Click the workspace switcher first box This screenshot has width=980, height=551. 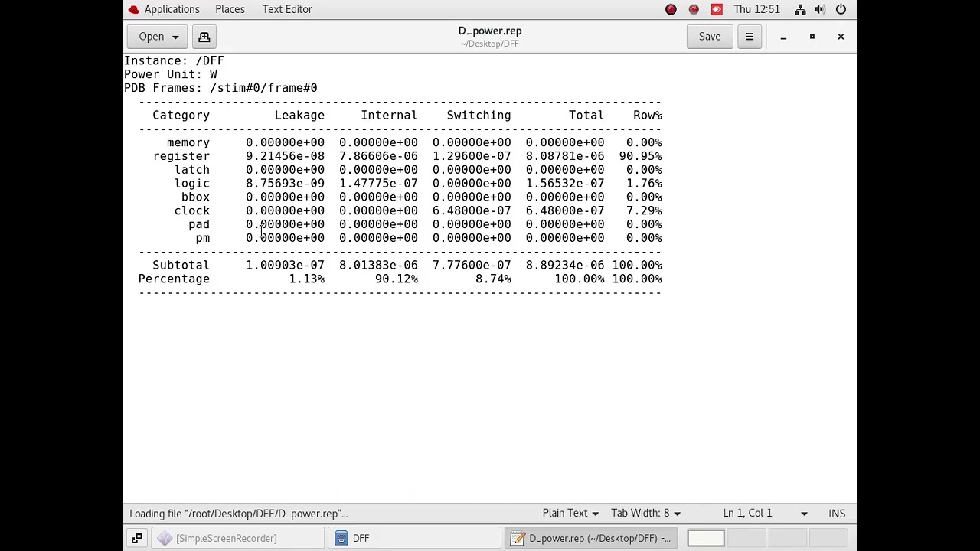pos(705,538)
